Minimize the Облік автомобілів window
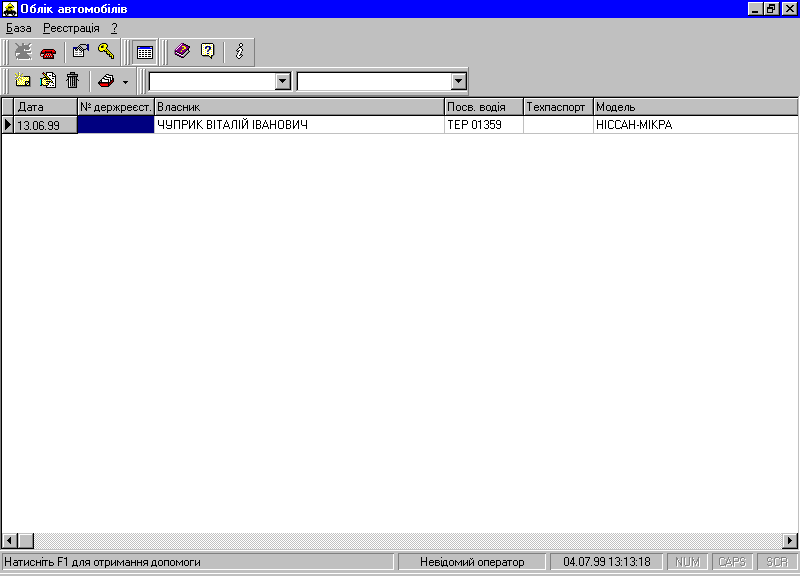This screenshot has width=800, height=576. click(x=755, y=9)
